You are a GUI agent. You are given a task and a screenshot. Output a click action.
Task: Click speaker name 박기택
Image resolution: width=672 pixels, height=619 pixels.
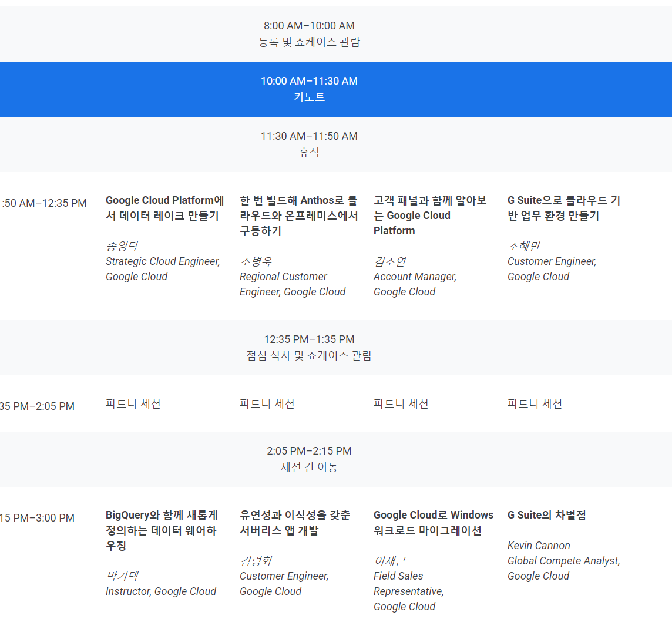pos(122,577)
